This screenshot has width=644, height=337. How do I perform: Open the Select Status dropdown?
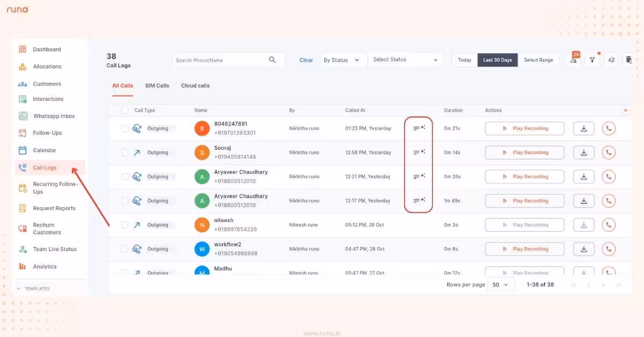(405, 60)
